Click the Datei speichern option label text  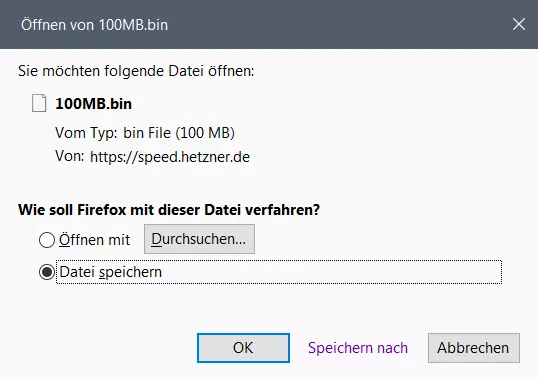(110, 272)
